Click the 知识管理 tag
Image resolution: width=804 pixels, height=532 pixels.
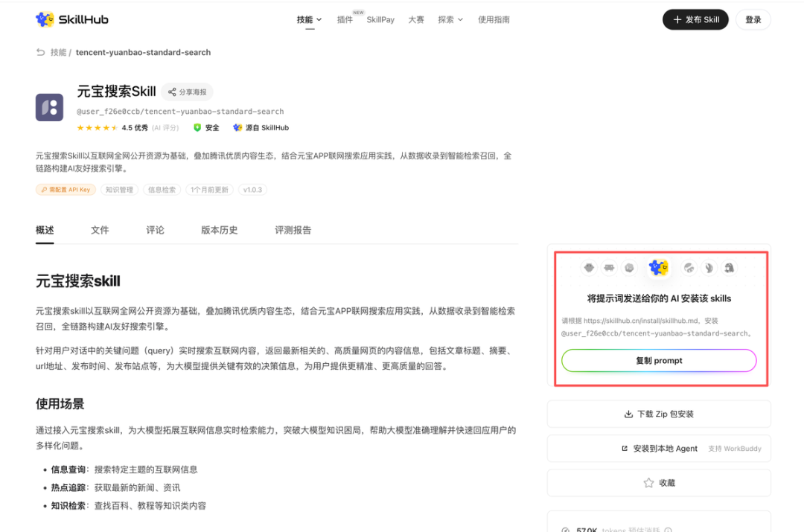(119, 190)
